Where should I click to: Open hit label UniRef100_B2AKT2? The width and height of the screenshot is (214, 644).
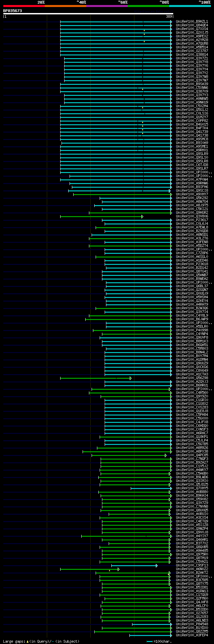[x=192, y=573]
